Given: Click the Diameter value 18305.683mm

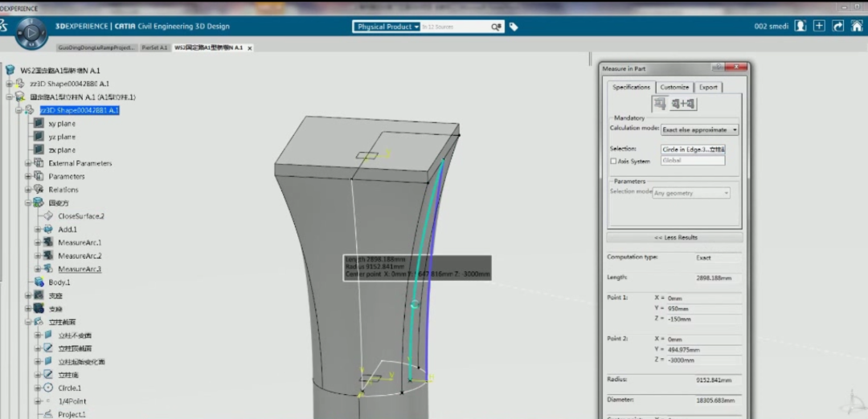Looking at the screenshot, I should (715, 401).
